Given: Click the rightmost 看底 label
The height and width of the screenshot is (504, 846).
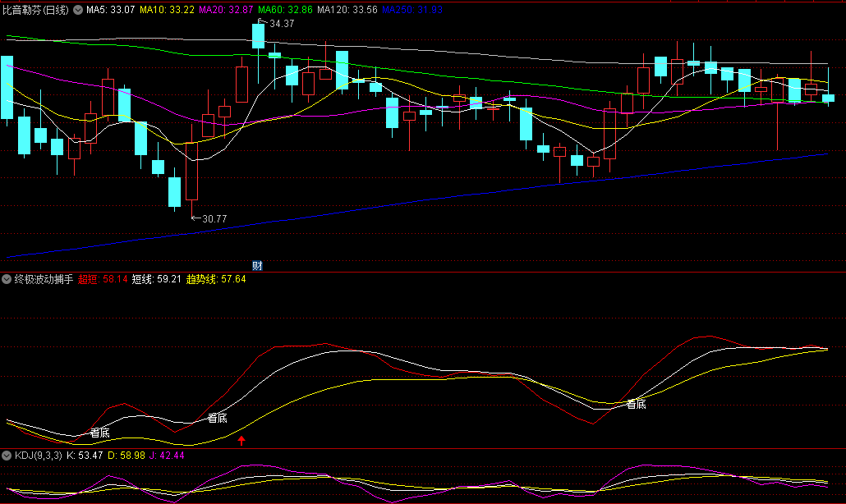Looking at the screenshot, I should (636, 405).
